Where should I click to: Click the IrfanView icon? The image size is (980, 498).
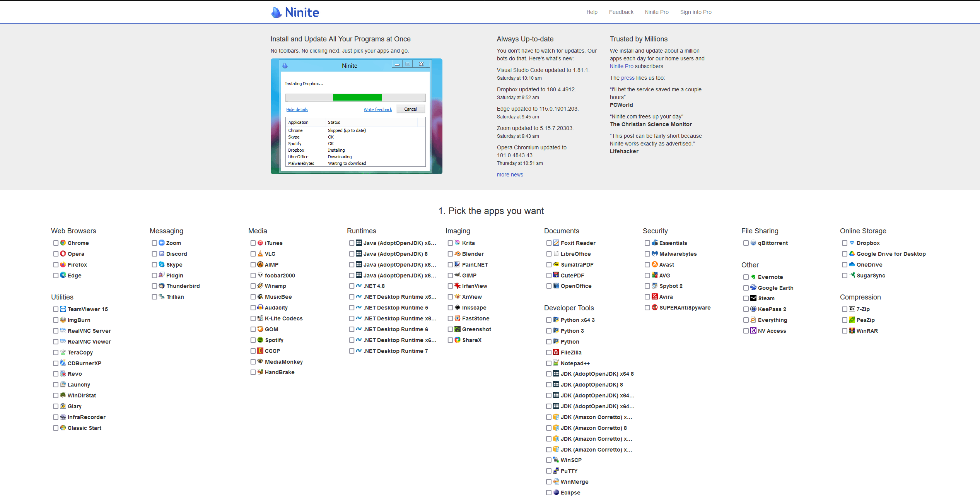(x=458, y=286)
